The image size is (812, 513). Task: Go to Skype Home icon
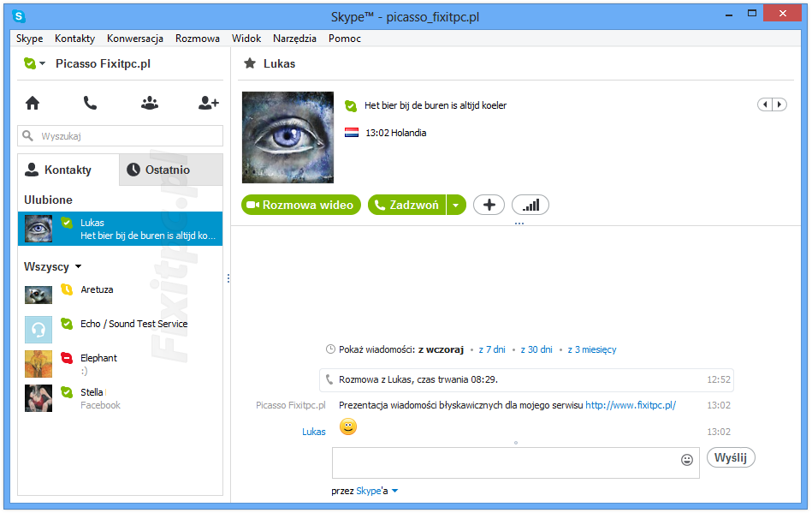point(33,103)
